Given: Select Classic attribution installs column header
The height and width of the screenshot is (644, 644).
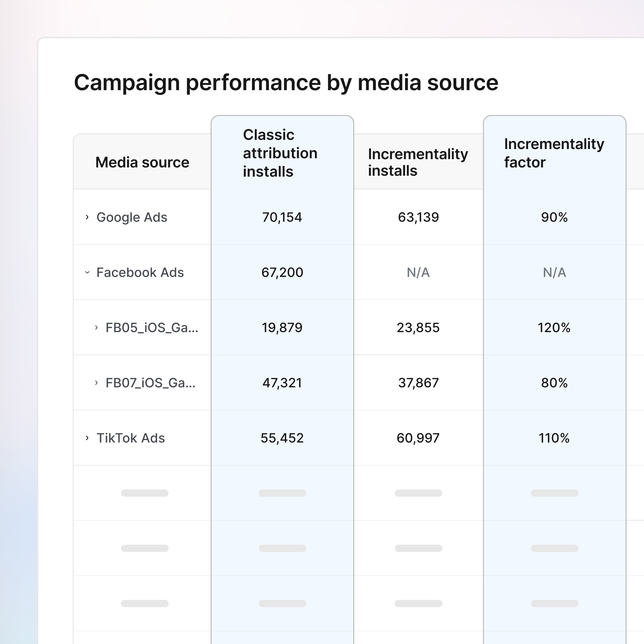Looking at the screenshot, I should (x=280, y=153).
